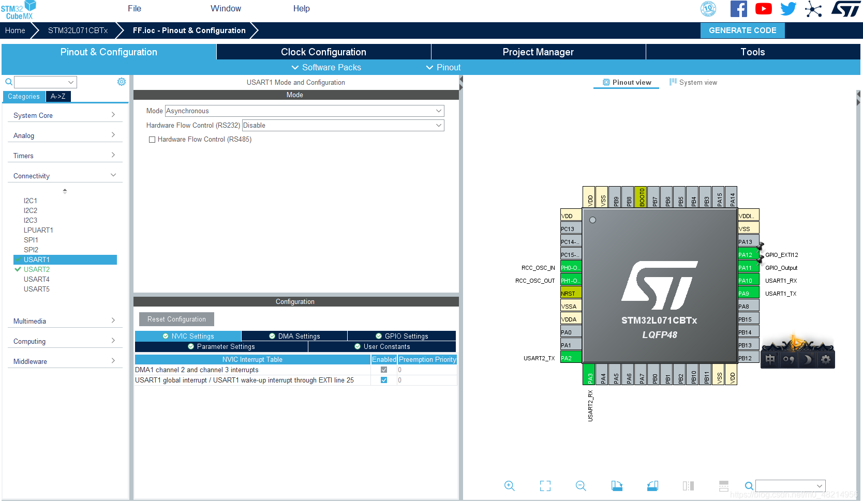Zoom out of the pinout view

point(581,486)
